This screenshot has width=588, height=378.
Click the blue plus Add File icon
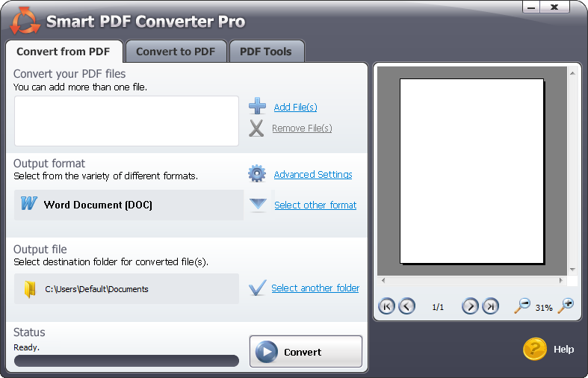pos(257,106)
